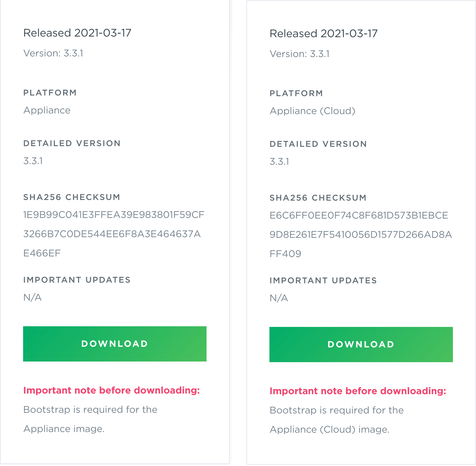Download the Appliance platform image
The image size is (476, 466).
115,344
